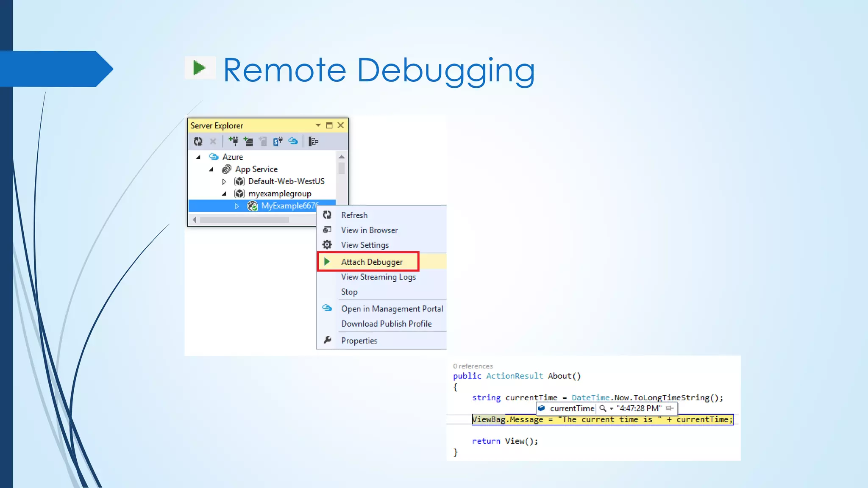Expand the MyExample6676 node
The width and height of the screenshot is (868, 488).
click(x=237, y=206)
